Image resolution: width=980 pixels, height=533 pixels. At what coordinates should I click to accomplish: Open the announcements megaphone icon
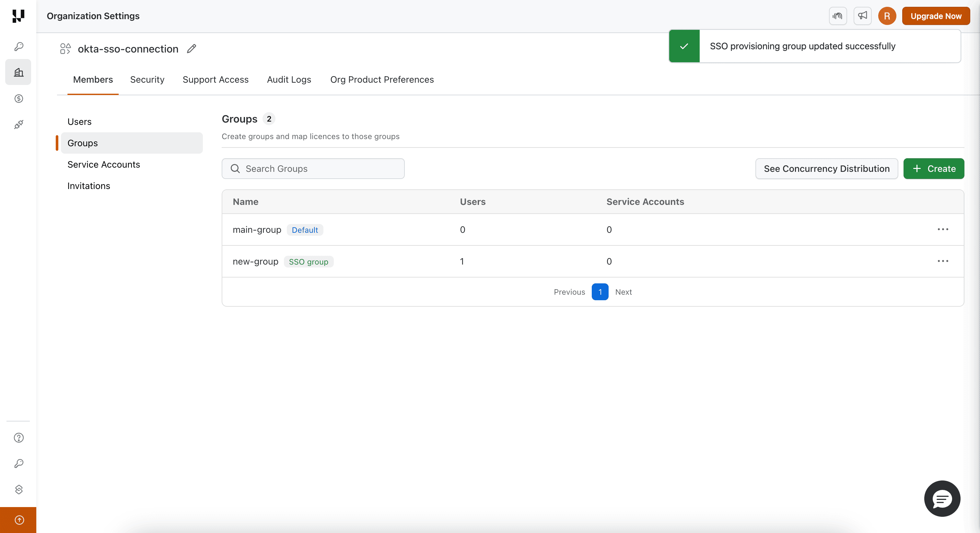tap(862, 16)
